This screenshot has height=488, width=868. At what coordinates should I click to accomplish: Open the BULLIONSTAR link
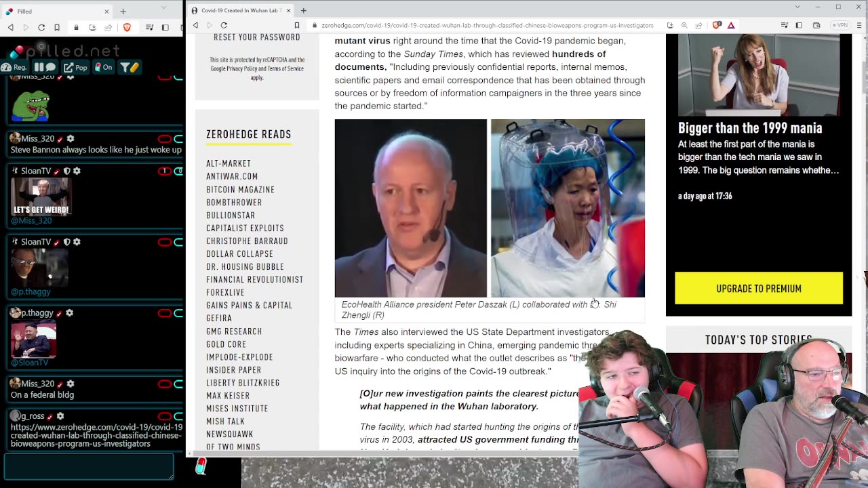[x=231, y=215]
